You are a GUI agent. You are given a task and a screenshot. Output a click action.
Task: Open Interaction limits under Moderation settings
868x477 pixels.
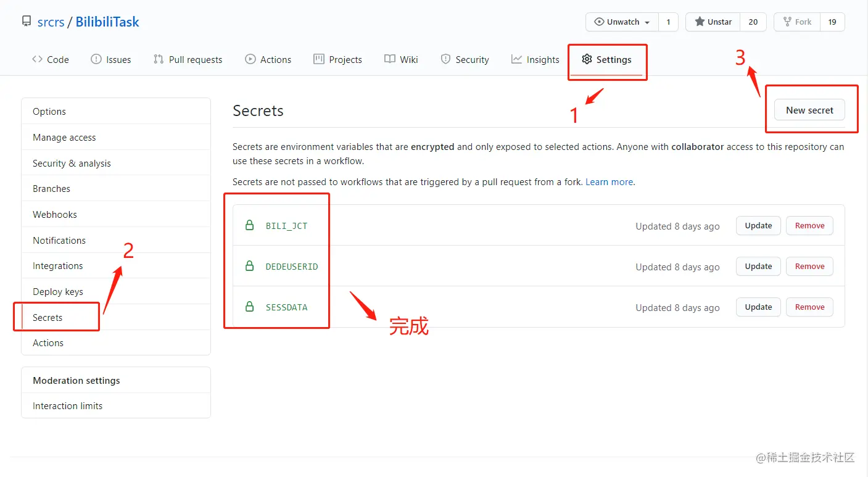click(x=116, y=405)
